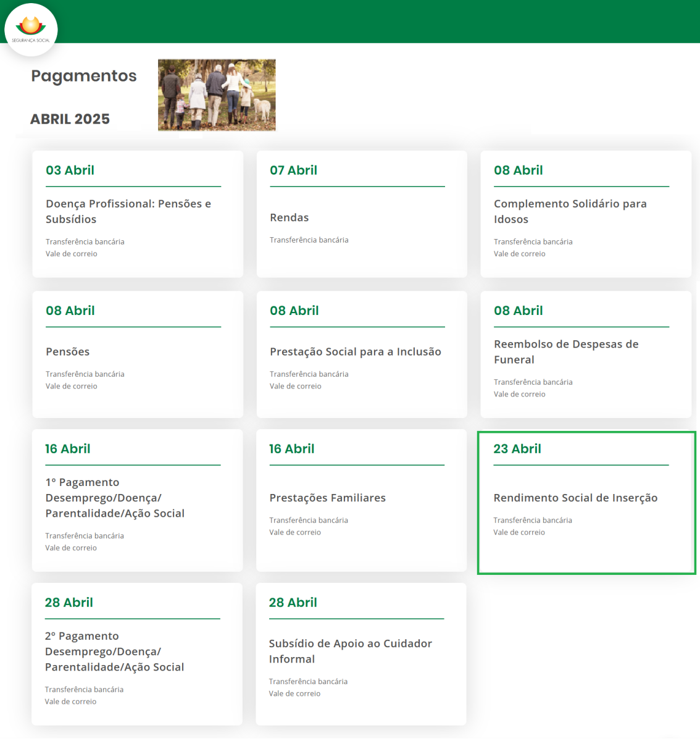Open Prestação Social para a Inclusão card
The height and width of the screenshot is (741, 700).
[362, 354]
